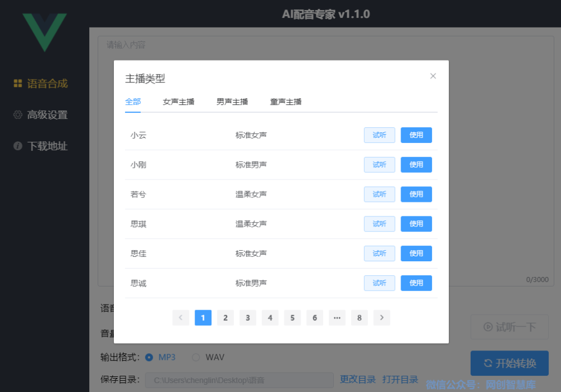Select page 1 in pagination
Screen dimensions: 561x392
pos(203,317)
